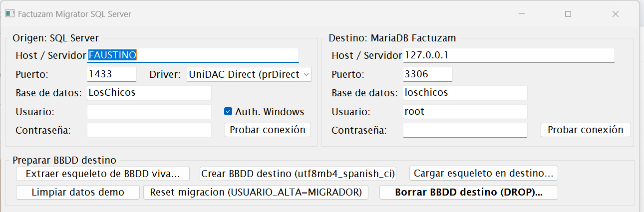
Task: Click Borrar BBDD destino (DROP) button
Action: coord(469,192)
